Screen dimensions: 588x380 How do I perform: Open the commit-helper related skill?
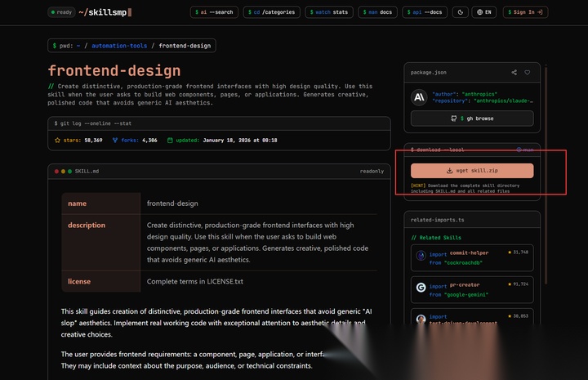point(472,257)
